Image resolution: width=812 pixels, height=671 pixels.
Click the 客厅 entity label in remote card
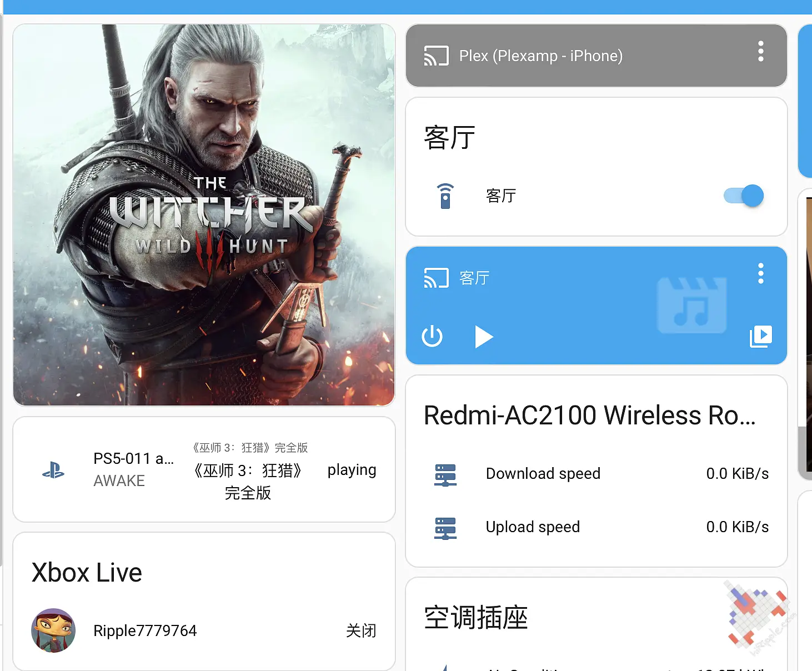point(501,196)
